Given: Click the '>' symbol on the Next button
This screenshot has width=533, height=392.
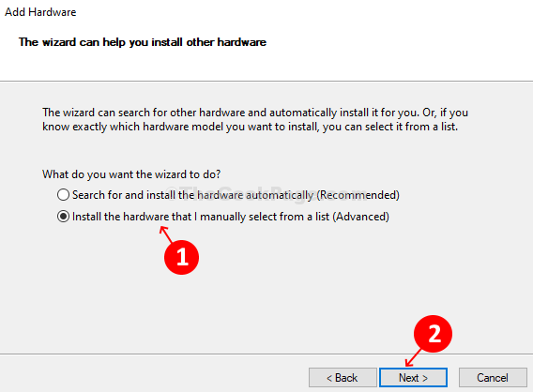Looking at the screenshot, I should (424, 378).
